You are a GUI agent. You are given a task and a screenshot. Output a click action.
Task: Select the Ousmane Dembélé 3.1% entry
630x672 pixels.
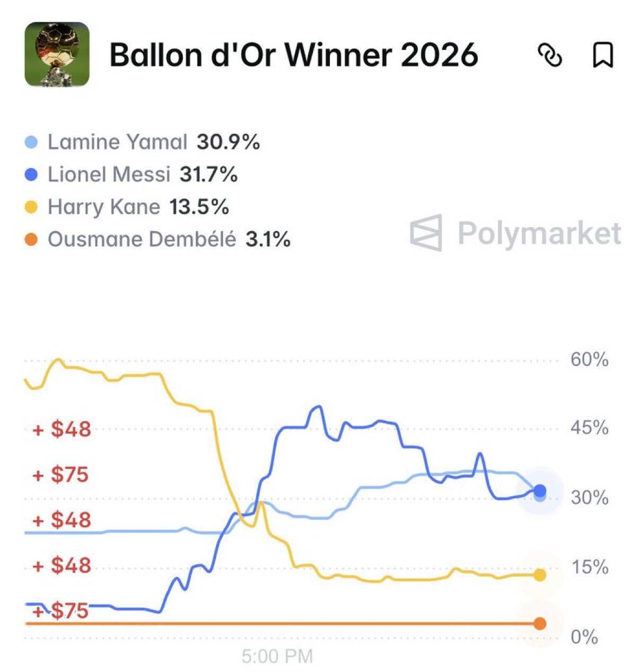point(158,240)
